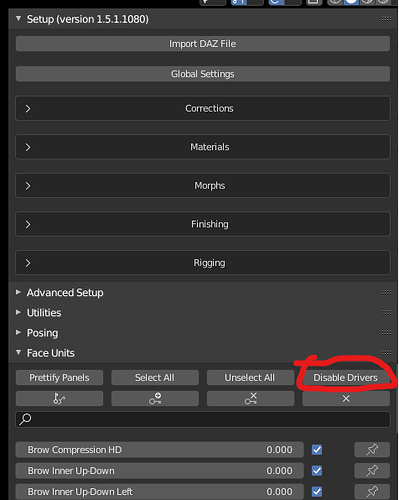
Task: Uncheck the Brow Inner Up-Down checkbox
Action: click(317, 471)
